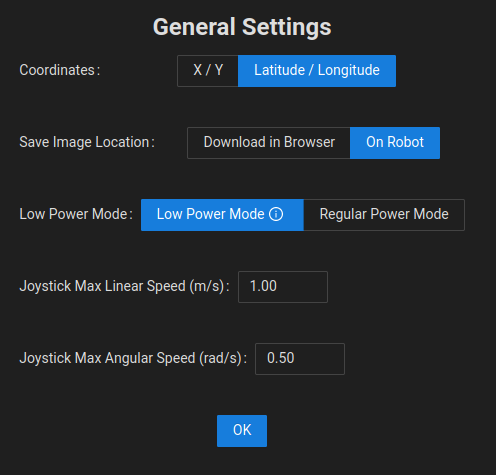Click the Low Power Mode row label
496x475 pixels.
point(76,214)
